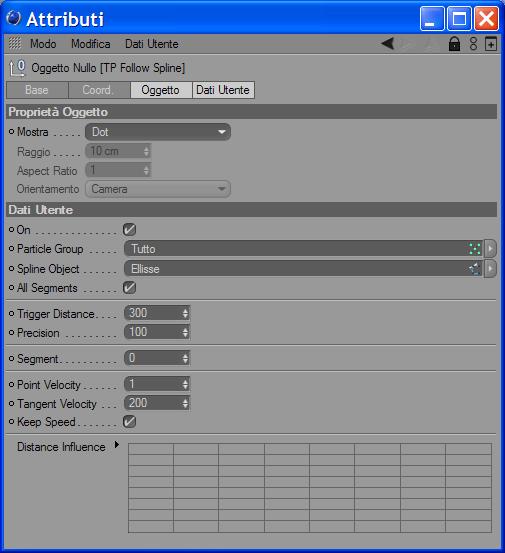The height and width of the screenshot is (553, 505).
Task: Click the Distance Influence graph grid
Action: (310, 488)
